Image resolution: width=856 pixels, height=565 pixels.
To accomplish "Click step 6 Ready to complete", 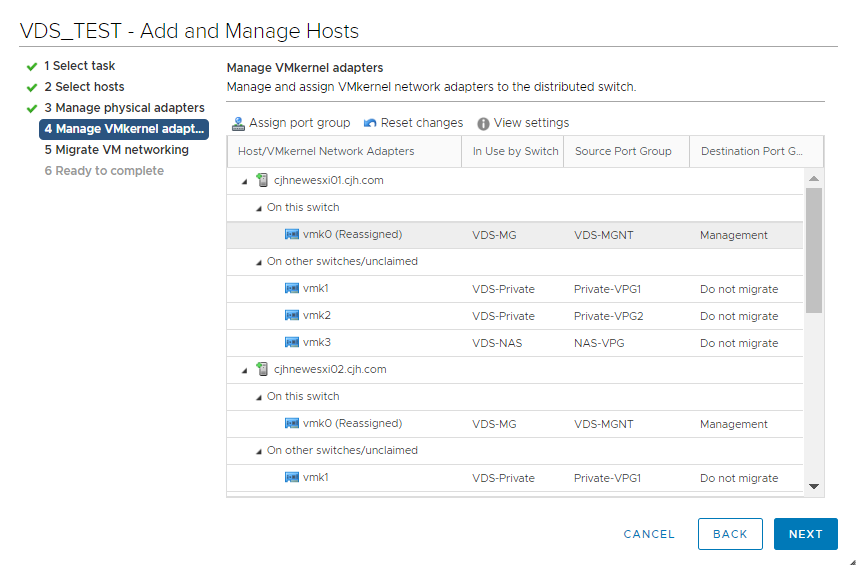I will [x=104, y=171].
